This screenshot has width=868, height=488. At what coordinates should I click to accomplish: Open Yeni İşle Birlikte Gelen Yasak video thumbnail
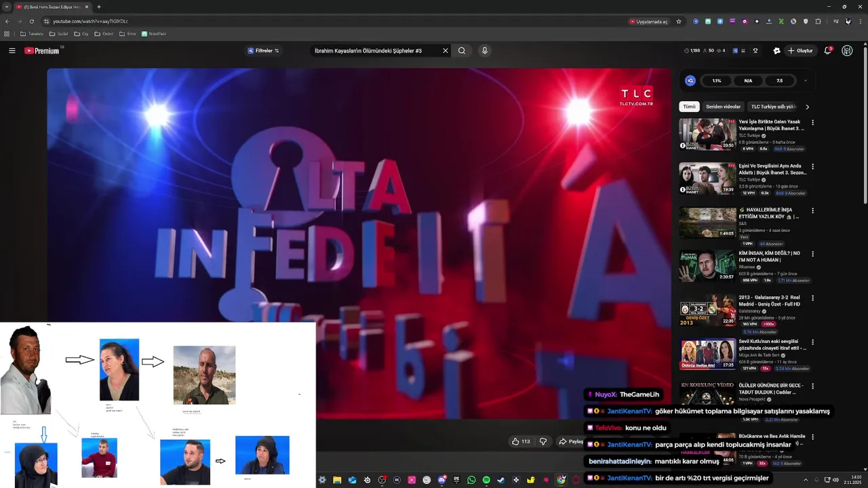tap(707, 134)
